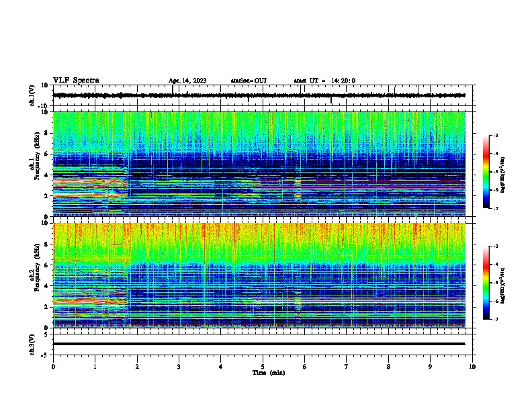The image size is (532, 411).
Task: Click time axis tick label '8'
Action: point(388,367)
